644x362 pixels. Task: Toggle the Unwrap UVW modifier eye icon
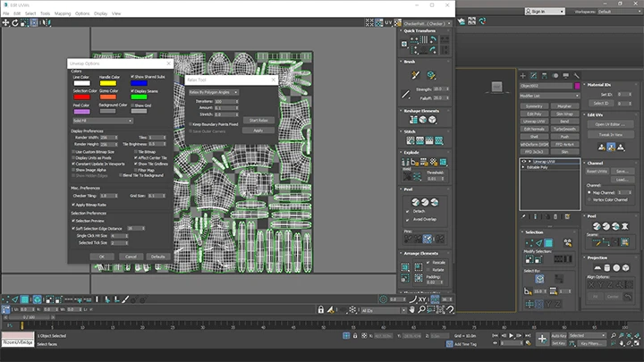tap(523, 162)
